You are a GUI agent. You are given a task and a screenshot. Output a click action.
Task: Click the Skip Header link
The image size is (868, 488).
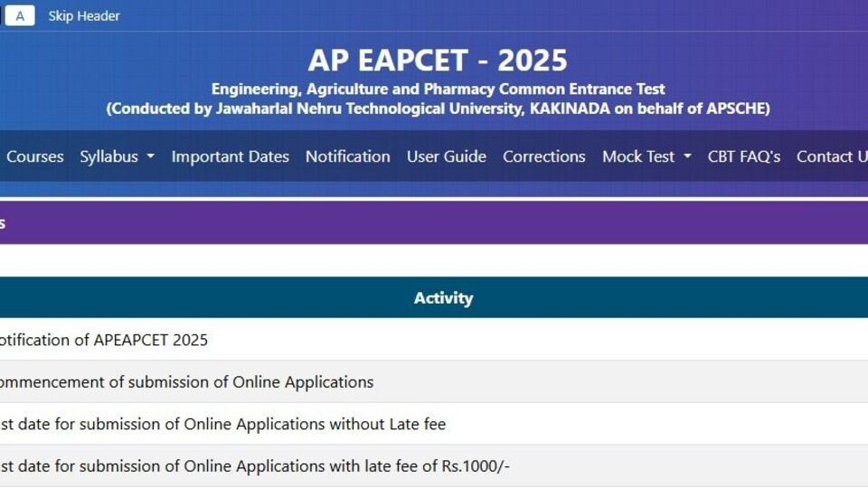[83, 16]
